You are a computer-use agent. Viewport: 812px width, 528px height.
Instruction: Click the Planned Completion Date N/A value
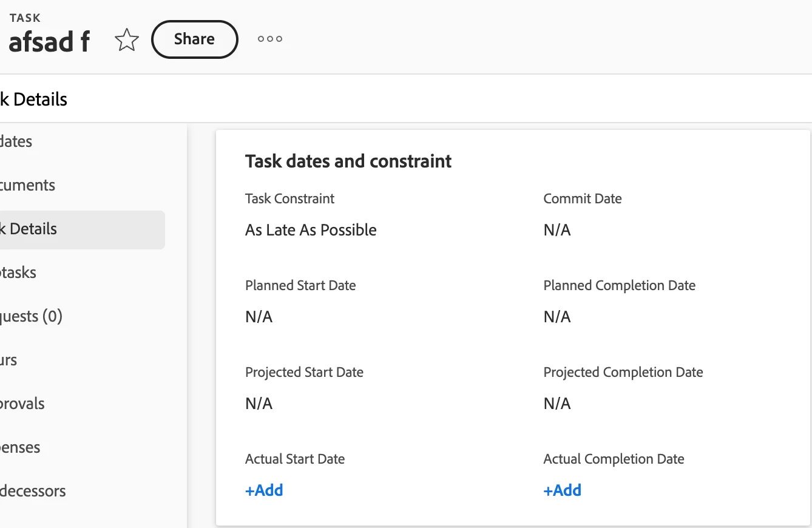(557, 317)
